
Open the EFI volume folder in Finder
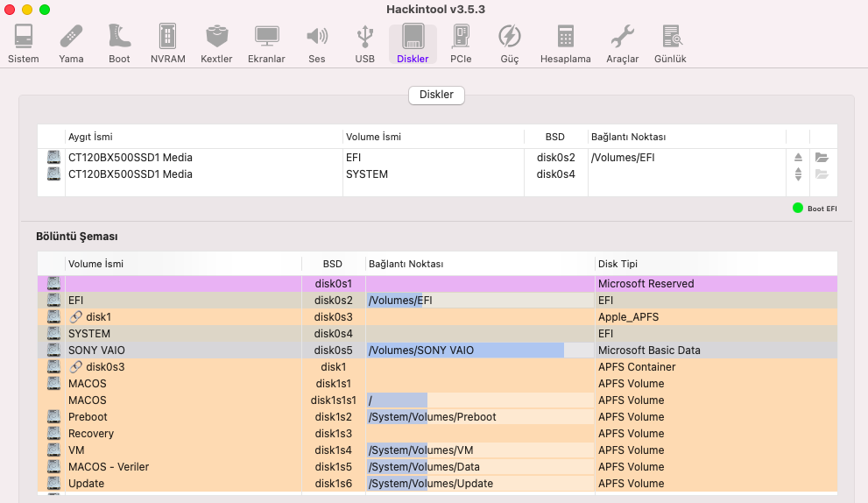[822, 158]
